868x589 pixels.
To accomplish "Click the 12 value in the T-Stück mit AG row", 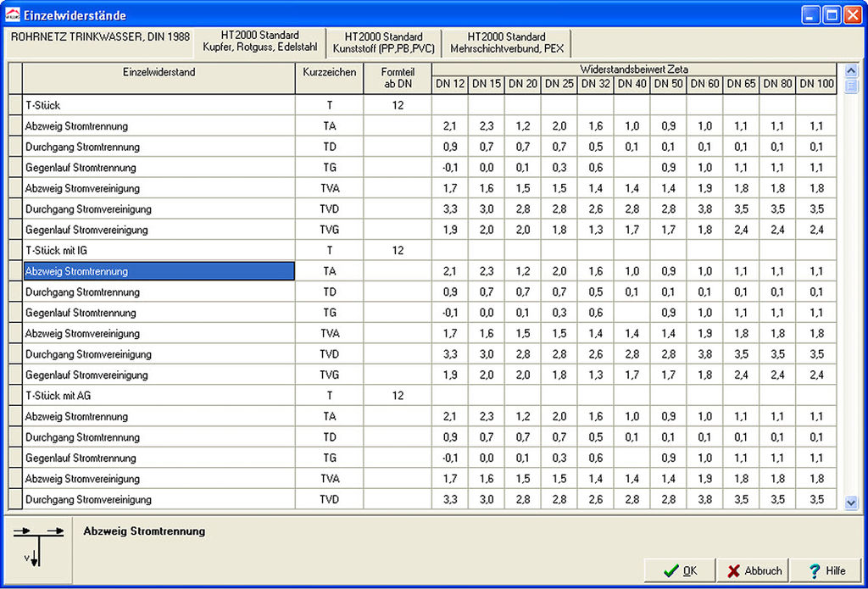I will pos(398,396).
